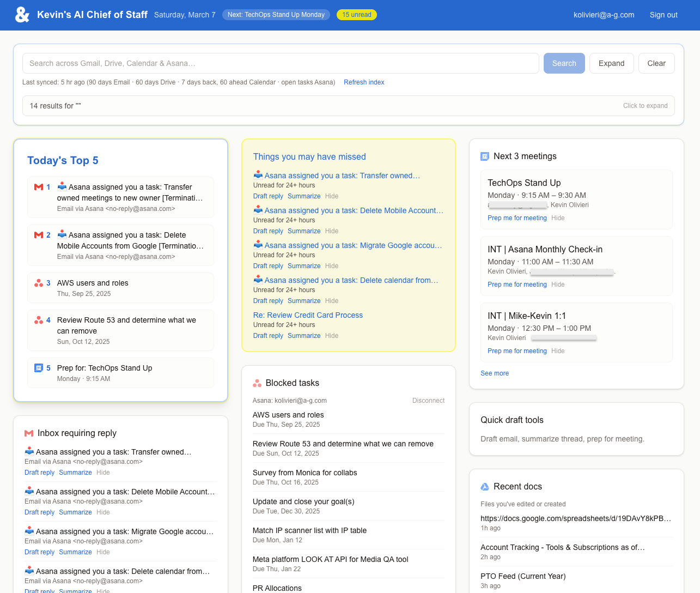Click Asana icon beside AWS users and roles
This screenshot has width=700, height=593.
point(39,283)
